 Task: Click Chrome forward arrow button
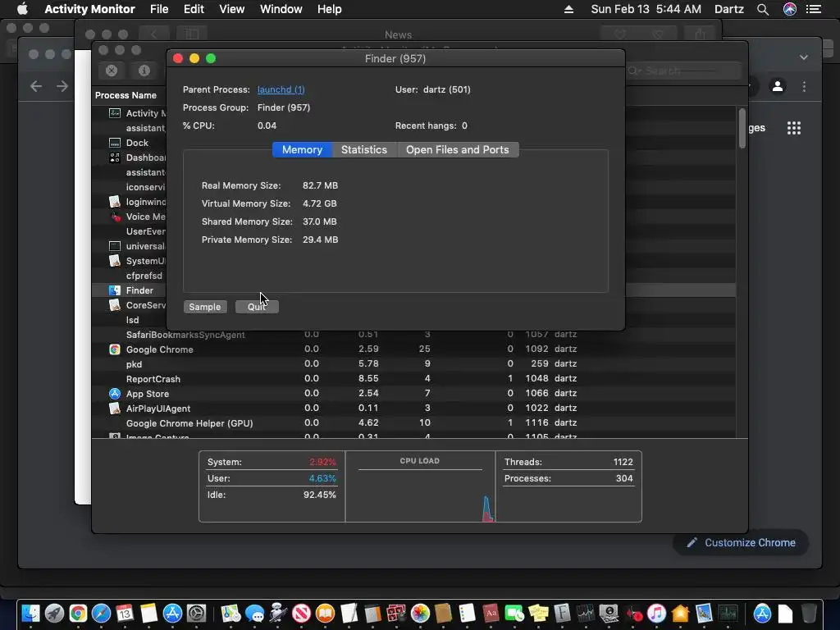[x=62, y=86]
